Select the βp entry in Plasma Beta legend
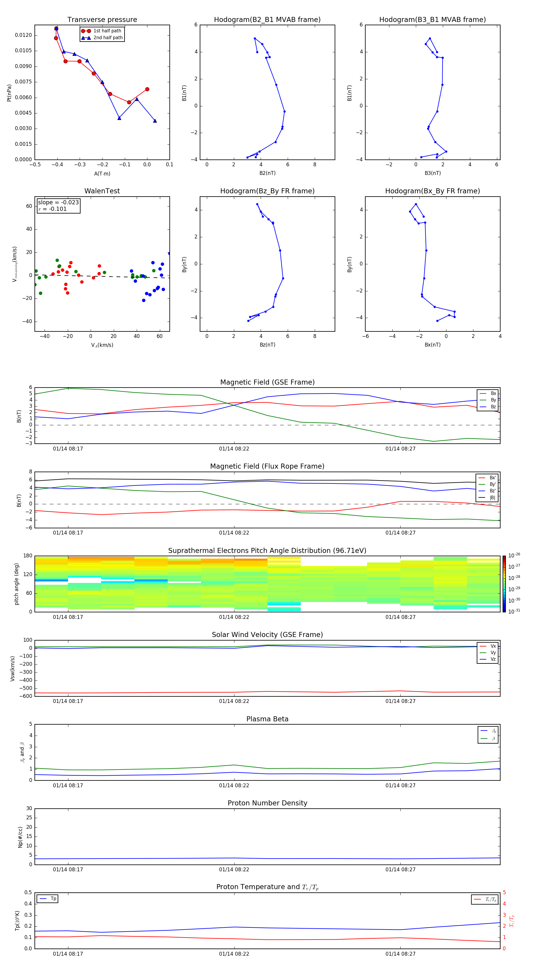The height and width of the screenshot is (980, 535). tap(488, 731)
